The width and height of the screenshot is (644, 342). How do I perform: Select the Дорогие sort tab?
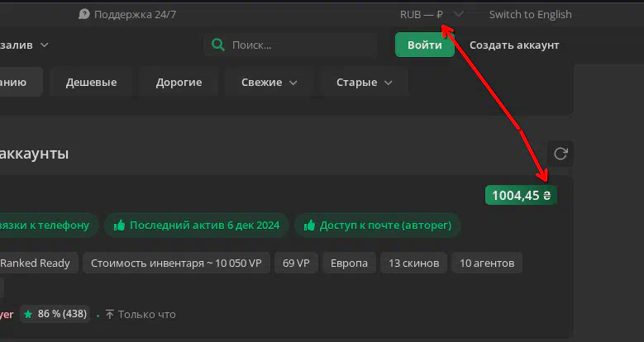[x=179, y=82]
